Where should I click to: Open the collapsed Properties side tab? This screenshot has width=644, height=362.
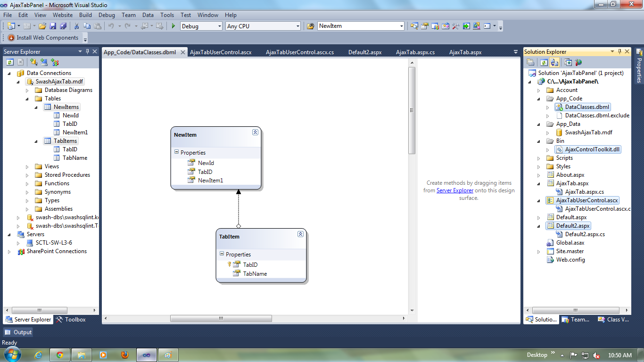tap(639, 65)
